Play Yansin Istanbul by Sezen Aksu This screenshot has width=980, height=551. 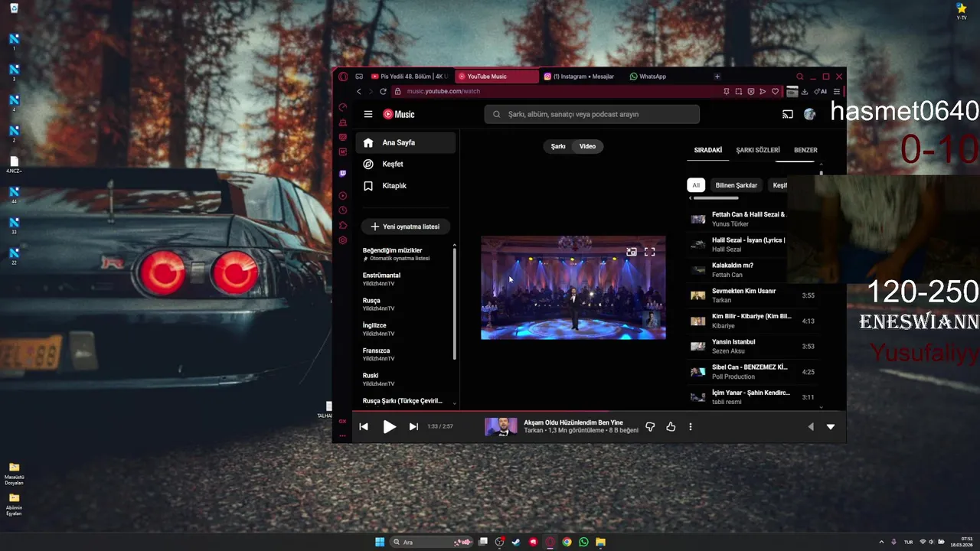[x=754, y=346]
